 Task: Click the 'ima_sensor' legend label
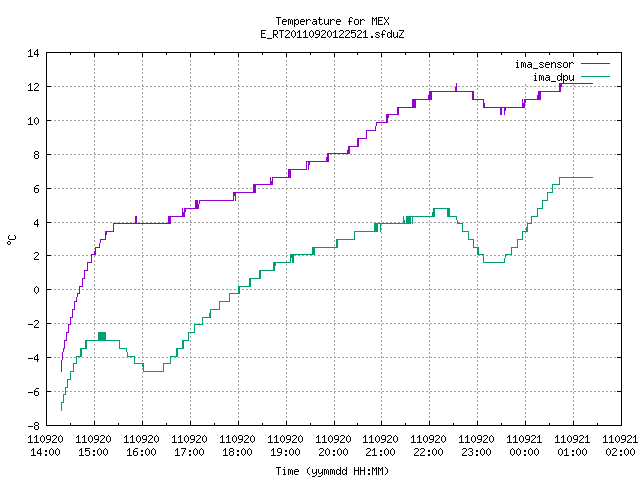point(544,64)
